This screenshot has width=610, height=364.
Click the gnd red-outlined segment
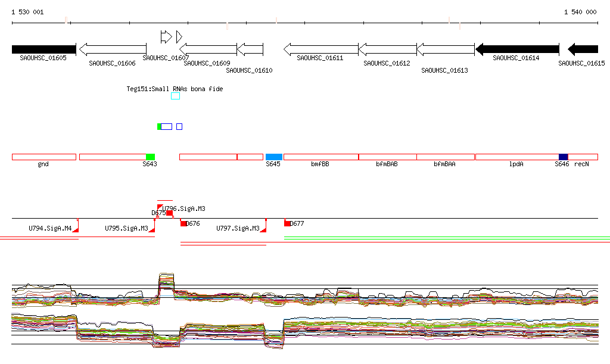[43, 157]
